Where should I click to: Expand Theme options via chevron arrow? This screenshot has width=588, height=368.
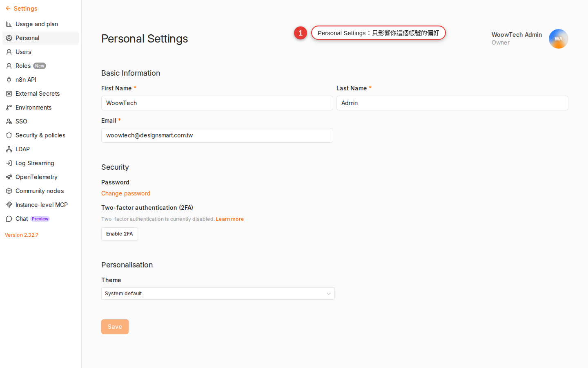329,294
